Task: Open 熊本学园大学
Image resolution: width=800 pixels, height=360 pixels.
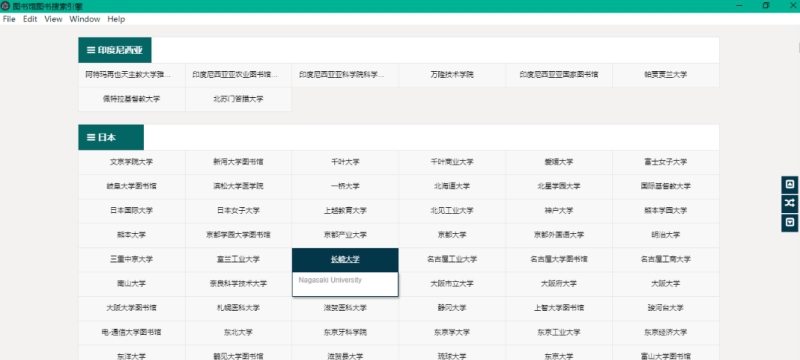Action: pyautogui.click(x=666, y=211)
